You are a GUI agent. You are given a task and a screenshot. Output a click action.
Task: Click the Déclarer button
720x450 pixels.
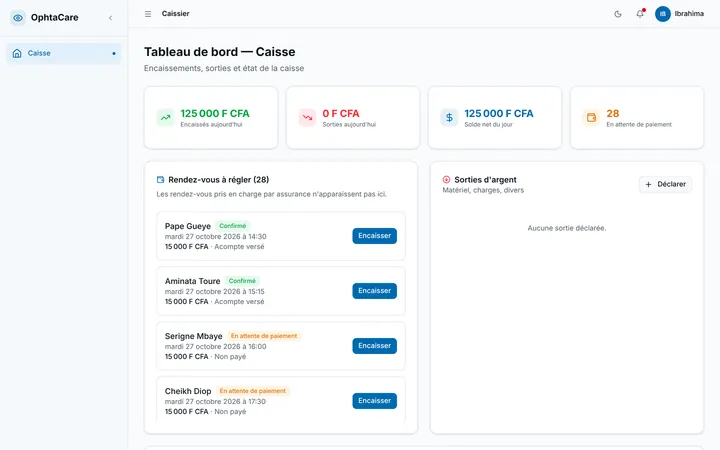pyautogui.click(x=665, y=184)
